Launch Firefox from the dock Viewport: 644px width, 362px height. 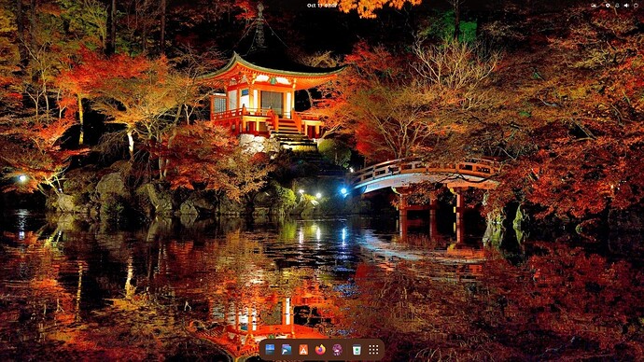[320, 349]
